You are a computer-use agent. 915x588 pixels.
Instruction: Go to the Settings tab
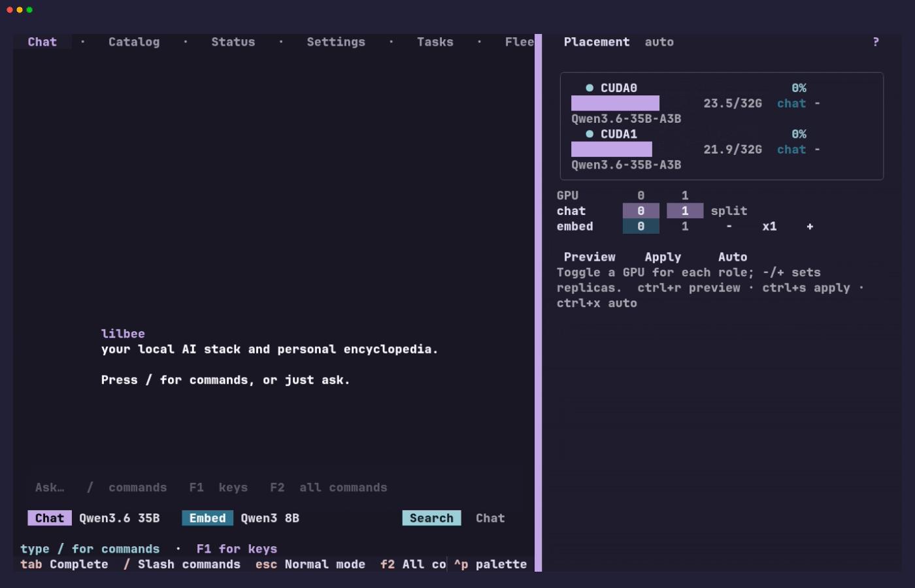coord(336,42)
